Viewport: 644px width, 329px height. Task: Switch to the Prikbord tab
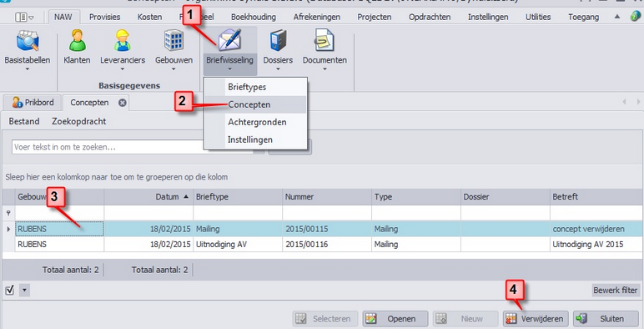coord(33,103)
